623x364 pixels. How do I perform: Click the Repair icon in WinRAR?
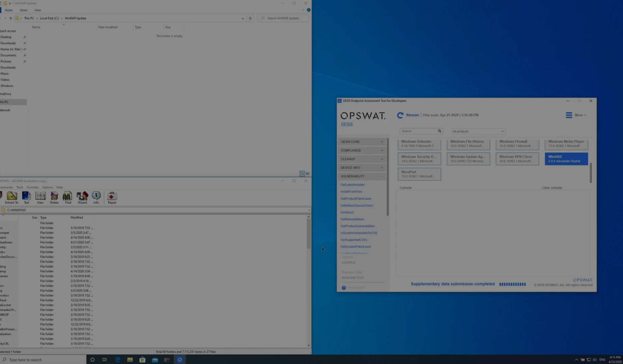pos(112,198)
